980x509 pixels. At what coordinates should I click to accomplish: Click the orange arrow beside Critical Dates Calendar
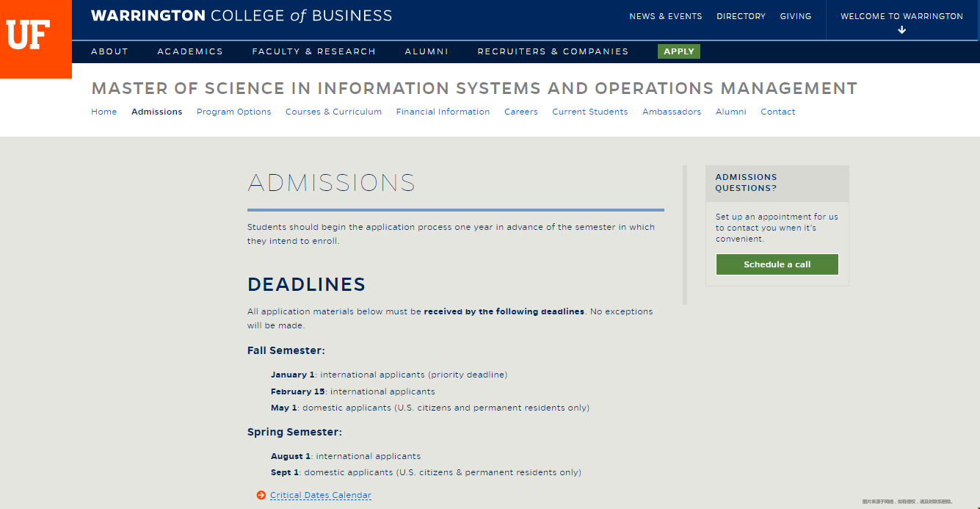point(261,496)
